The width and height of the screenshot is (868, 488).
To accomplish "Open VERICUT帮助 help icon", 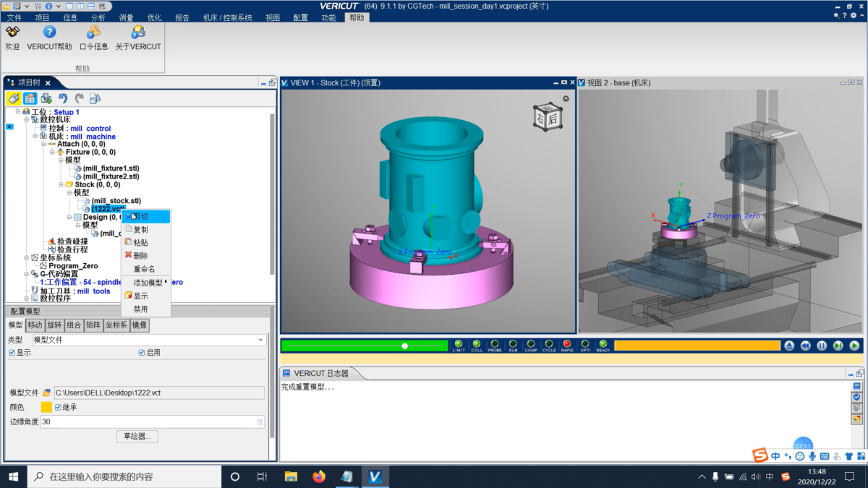I will [49, 33].
